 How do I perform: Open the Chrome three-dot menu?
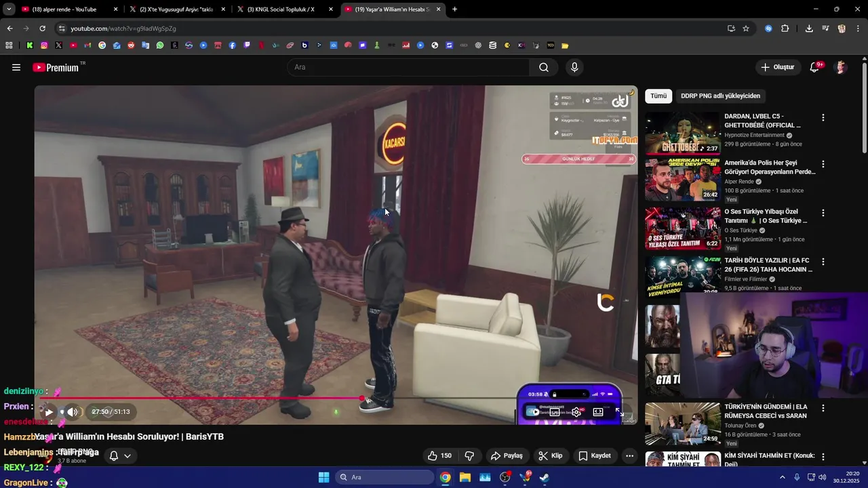point(858,28)
